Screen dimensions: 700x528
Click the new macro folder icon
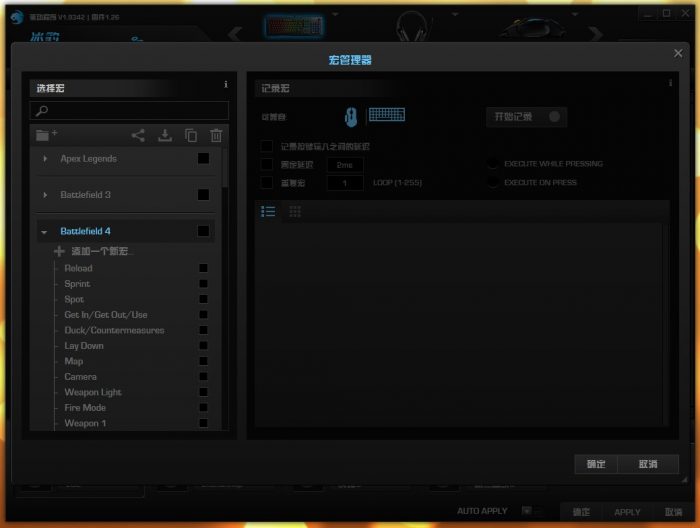pyautogui.click(x=46, y=135)
